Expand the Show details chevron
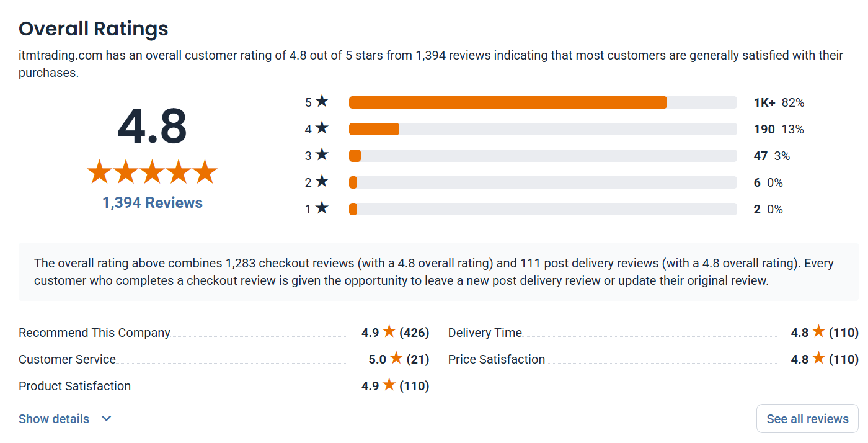The height and width of the screenshot is (443, 868). tap(107, 419)
